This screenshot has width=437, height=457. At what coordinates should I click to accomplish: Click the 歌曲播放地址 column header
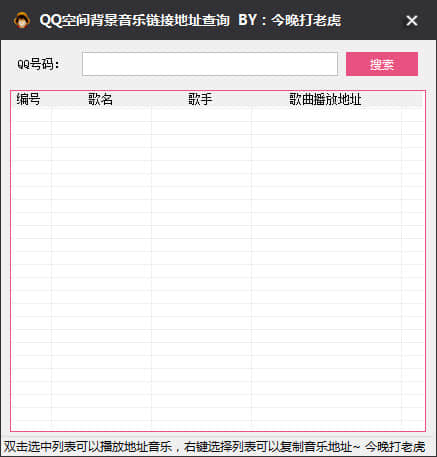[x=326, y=99]
